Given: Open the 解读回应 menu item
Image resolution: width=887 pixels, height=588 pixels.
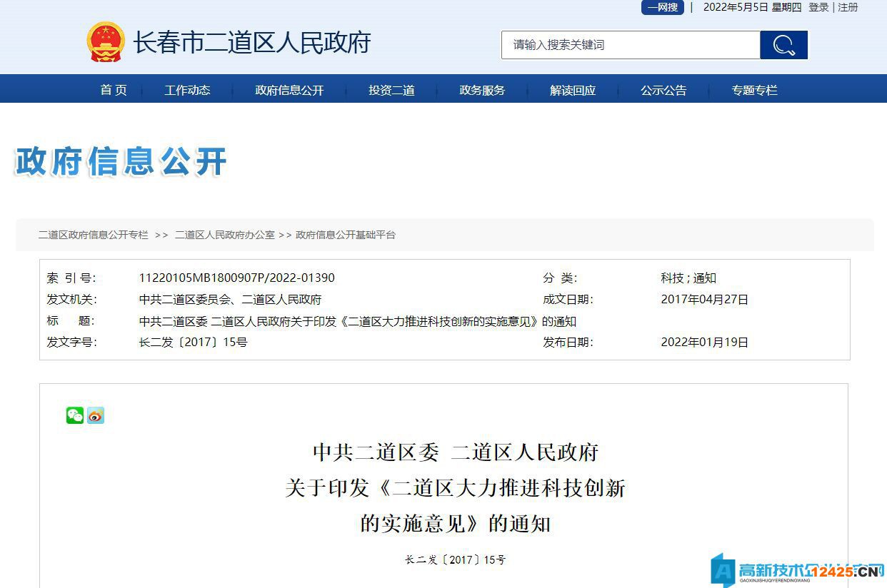Looking at the screenshot, I should click(x=572, y=90).
